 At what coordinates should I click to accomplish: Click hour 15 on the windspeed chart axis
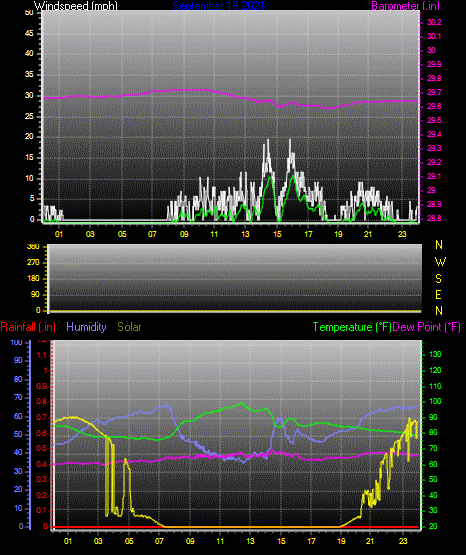[x=277, y=234]
